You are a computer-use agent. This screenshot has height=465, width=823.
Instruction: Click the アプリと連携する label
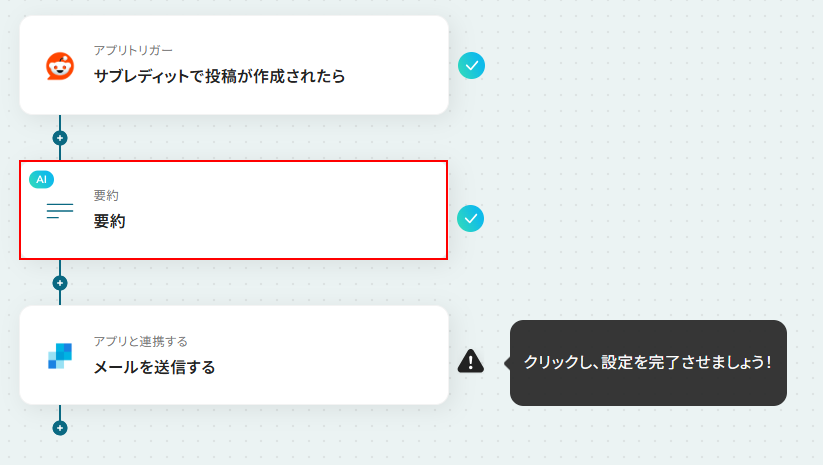point(140,342)
